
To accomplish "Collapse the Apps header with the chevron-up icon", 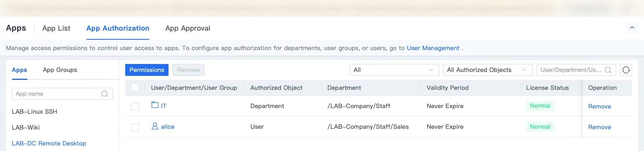I will click(632, 28).
